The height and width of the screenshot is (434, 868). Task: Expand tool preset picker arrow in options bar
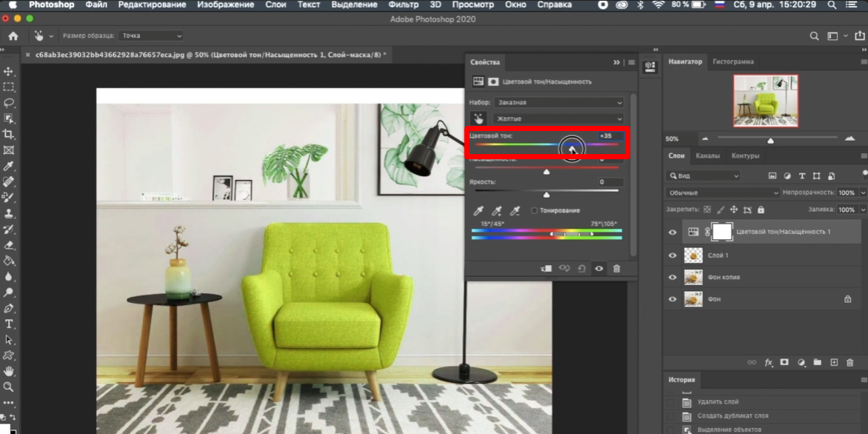click(x=51, y=36)
